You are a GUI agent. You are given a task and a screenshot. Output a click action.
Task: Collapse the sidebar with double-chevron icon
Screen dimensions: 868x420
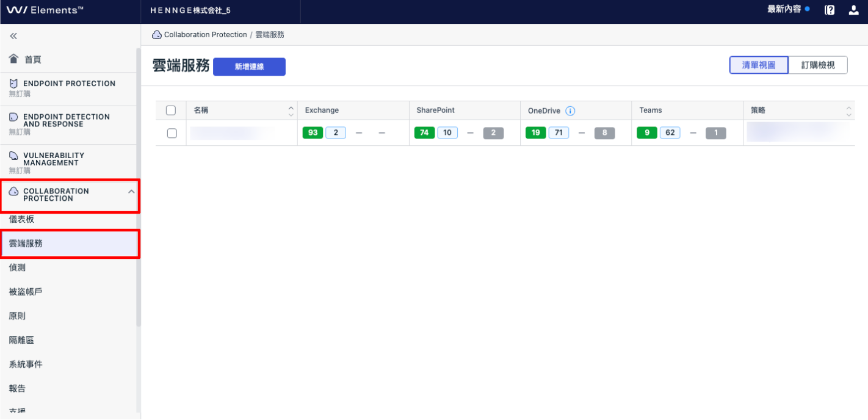13,36
